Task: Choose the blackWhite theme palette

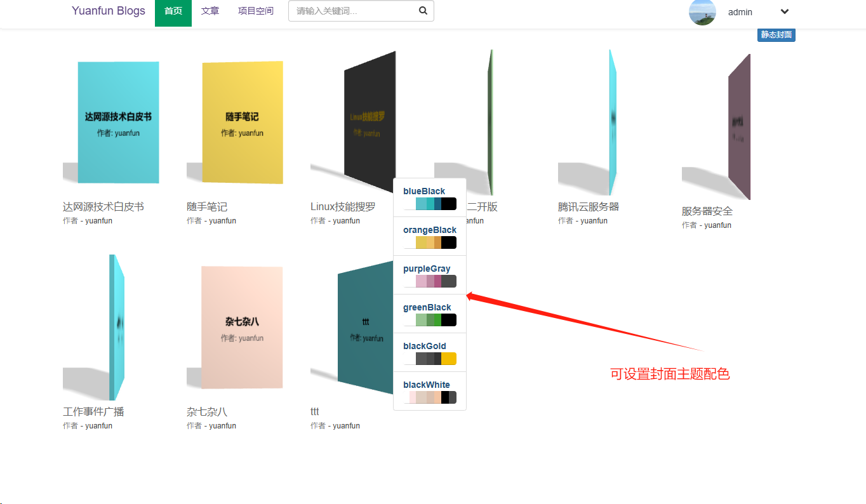Action: [430, 391]
